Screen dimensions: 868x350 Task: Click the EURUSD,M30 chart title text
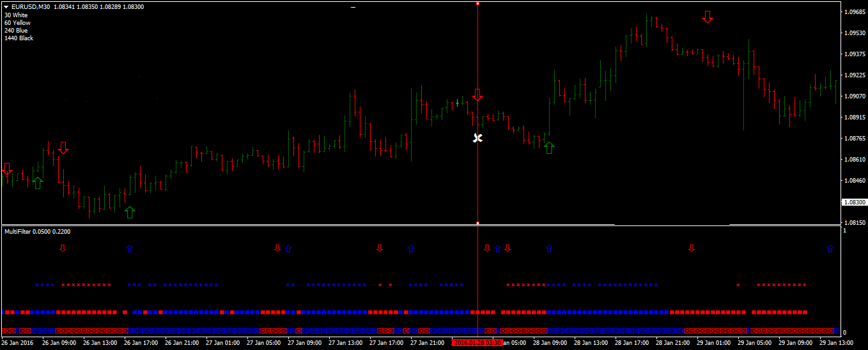point(31,7)
